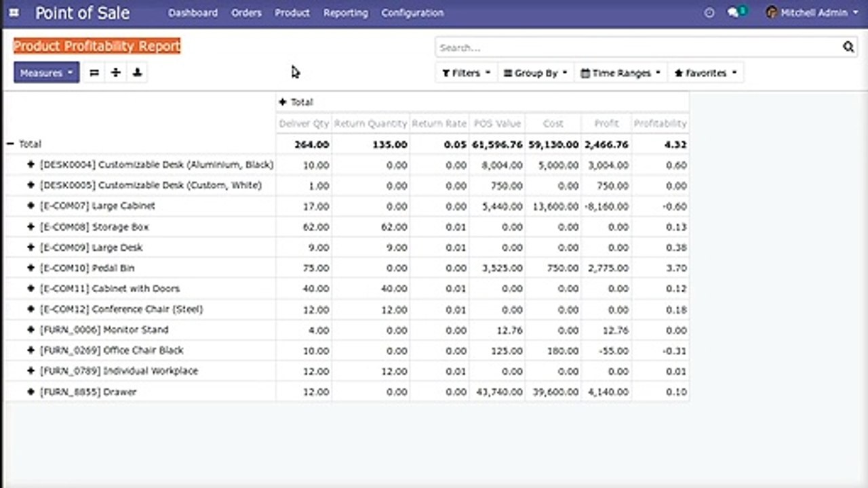Viewport: 868px width, 488px height.
Task: Expand the DESK0004 Customizable Desk row
Action: click(31, 165)
